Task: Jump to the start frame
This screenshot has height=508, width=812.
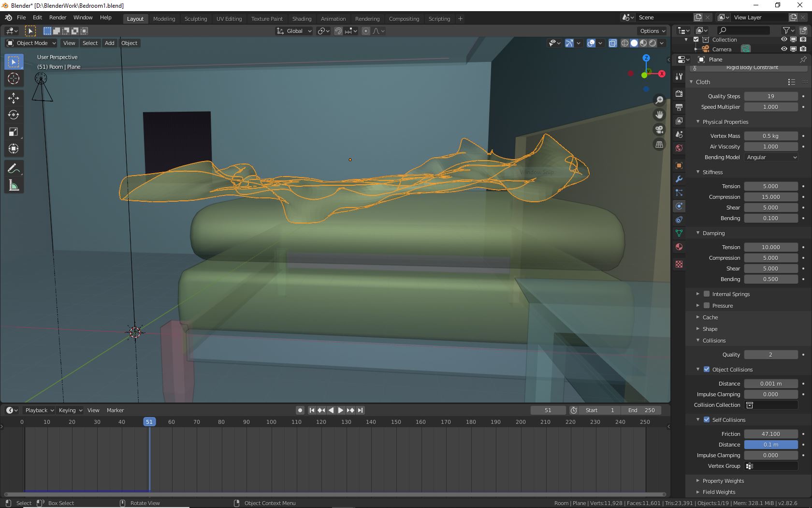Action: click(312, 410)
